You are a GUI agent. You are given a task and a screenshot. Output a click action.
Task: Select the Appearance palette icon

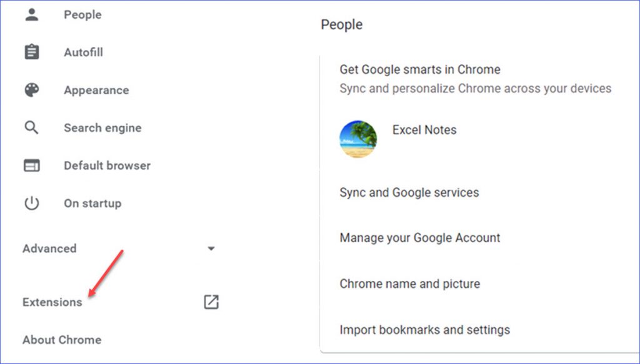pyautogui.click(x=32, y=90)
